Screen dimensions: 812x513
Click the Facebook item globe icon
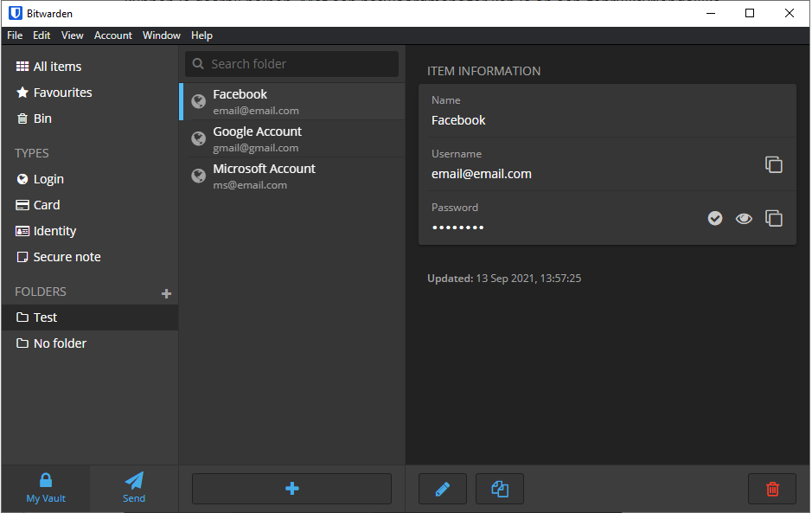[x=198, y=101]
